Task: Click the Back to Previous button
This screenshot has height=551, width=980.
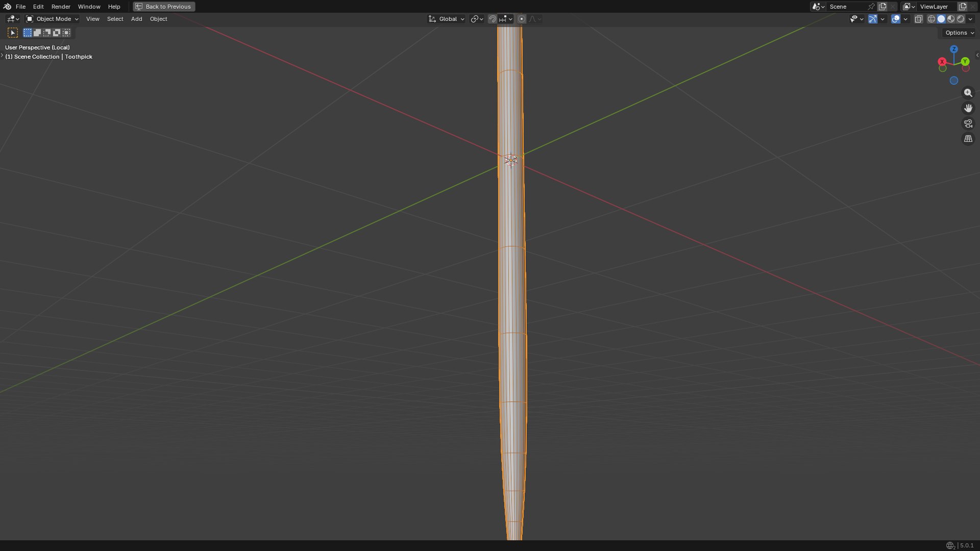Action: 164,7
